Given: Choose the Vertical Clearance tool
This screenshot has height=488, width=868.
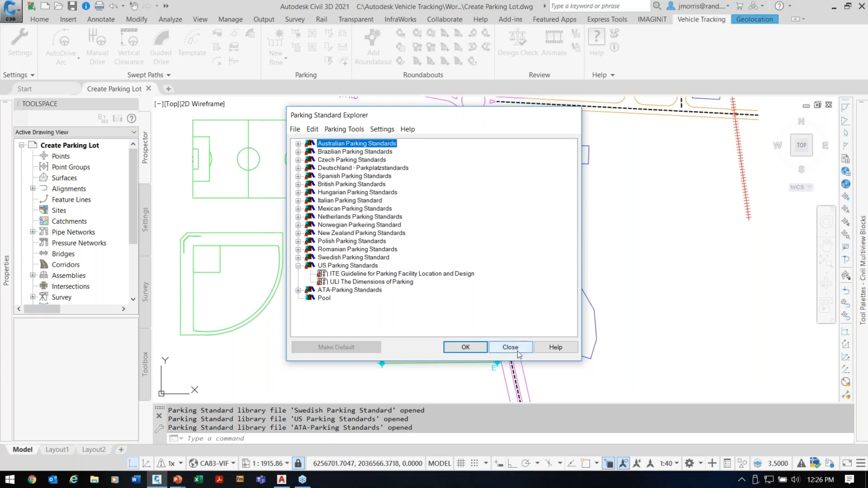Looking at the screenshot, I should click(129, 47).
